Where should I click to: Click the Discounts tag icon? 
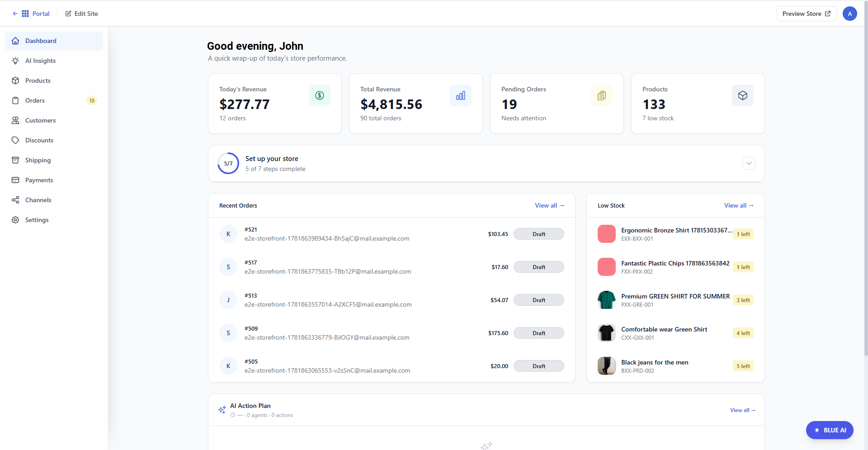(x=15, y=140)
